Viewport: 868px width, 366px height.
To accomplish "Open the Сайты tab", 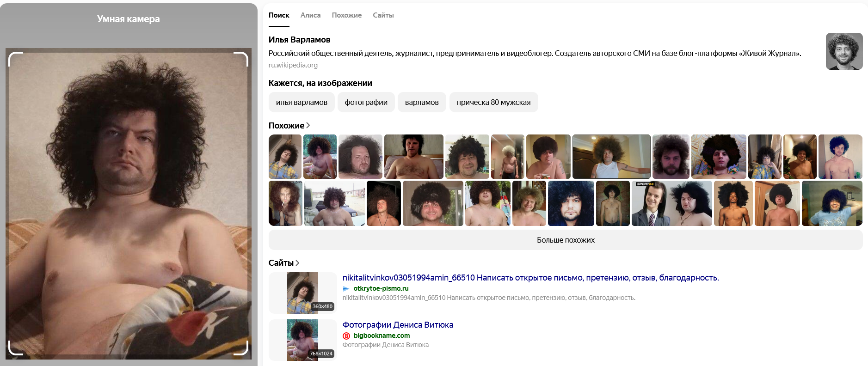I will tap(383, 15).
